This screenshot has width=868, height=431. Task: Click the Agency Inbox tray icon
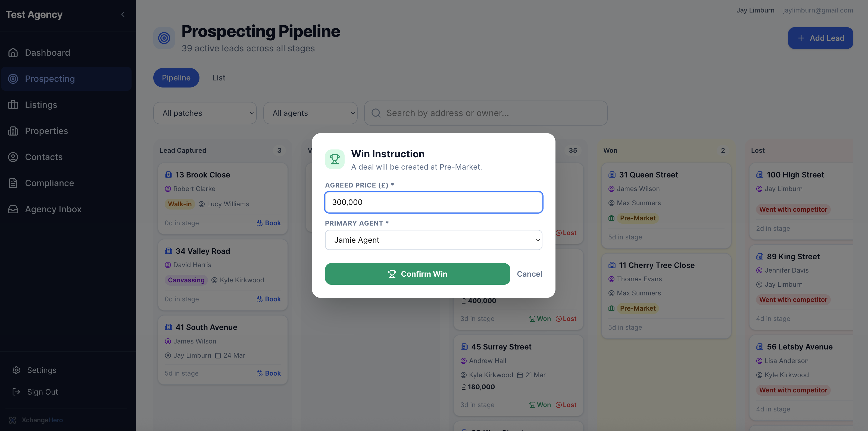pyautogui.click(x=13, y=209)
